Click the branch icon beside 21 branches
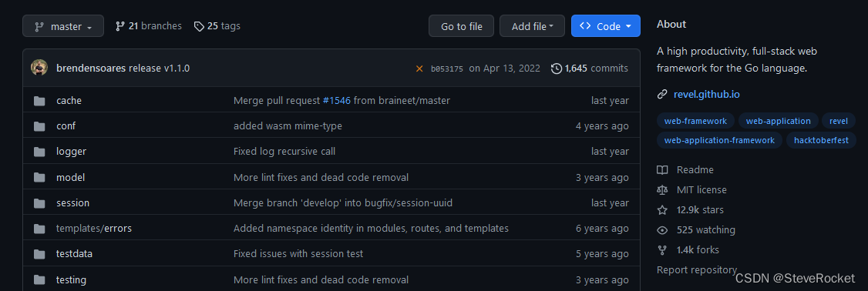This screenshot has height=291, width=868. [x=119, y=26]
